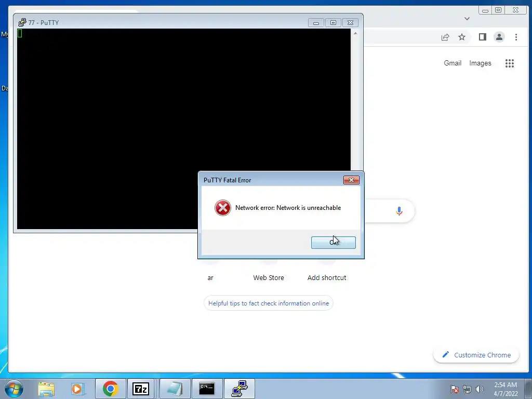The image size is (532, 399).
Task: Open 7-Zip from taskbar
Action: click(x=141, y=389)
